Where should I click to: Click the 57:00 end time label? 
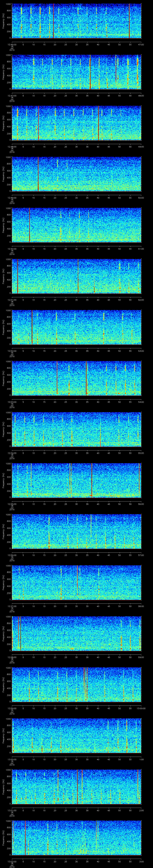coord(141,555)
